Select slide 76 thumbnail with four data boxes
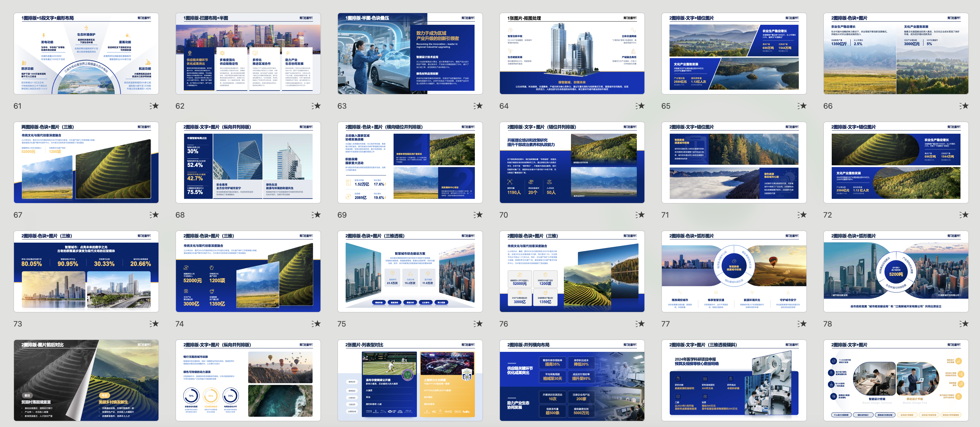 click(572, 271)
